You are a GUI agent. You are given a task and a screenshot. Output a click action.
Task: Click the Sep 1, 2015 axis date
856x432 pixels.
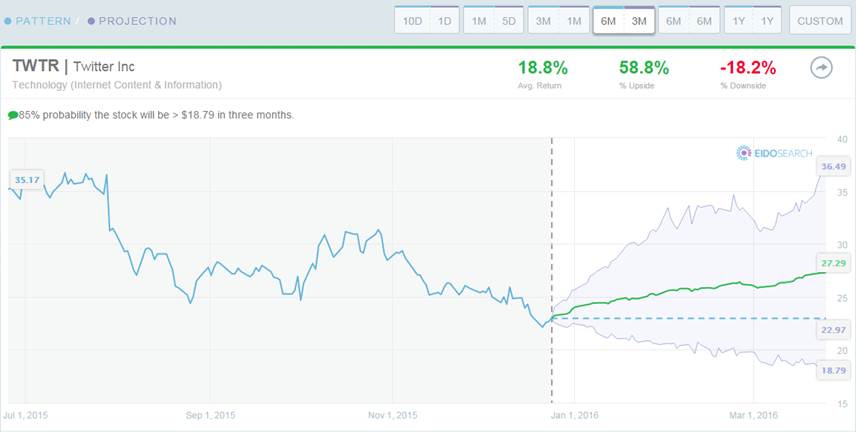point(210,415)
